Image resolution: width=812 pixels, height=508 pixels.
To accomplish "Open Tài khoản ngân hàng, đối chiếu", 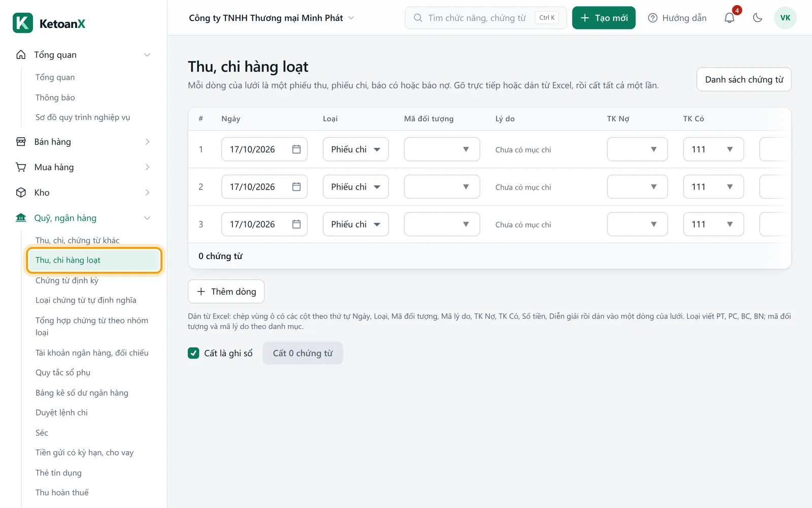I will click(x=92, y=353).
